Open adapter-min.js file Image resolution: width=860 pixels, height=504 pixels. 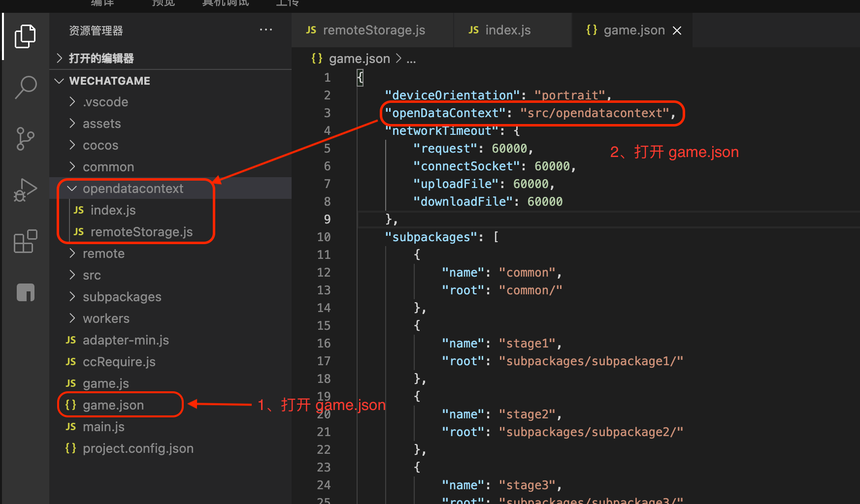[x=170, y=340]
